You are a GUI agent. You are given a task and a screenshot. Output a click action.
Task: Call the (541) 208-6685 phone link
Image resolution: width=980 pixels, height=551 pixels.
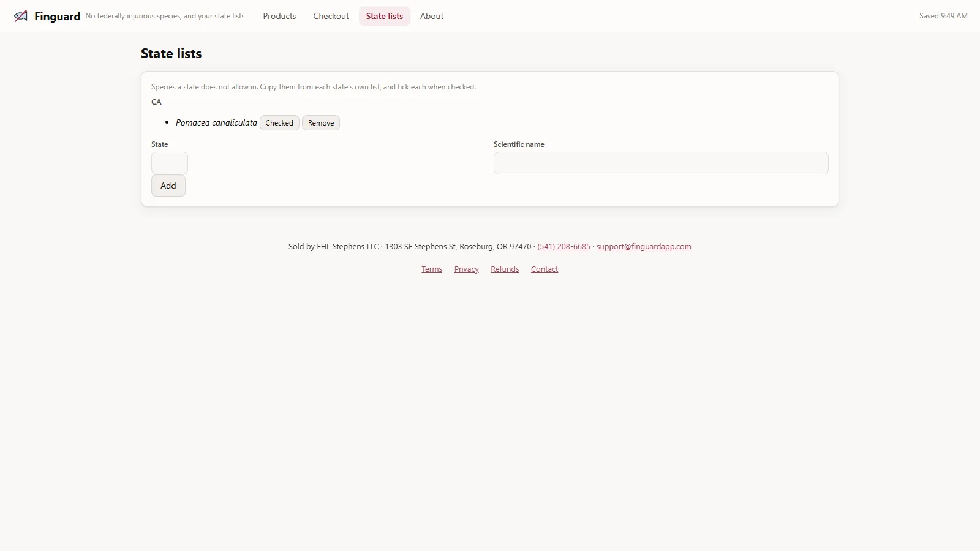pyautogui.click(x=563, y=247)
